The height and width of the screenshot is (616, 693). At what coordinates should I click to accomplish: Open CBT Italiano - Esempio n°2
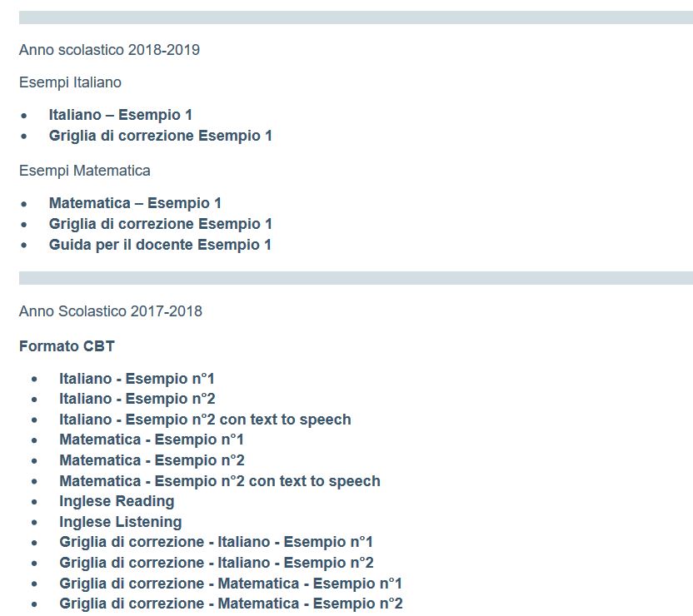pos(137,399)
